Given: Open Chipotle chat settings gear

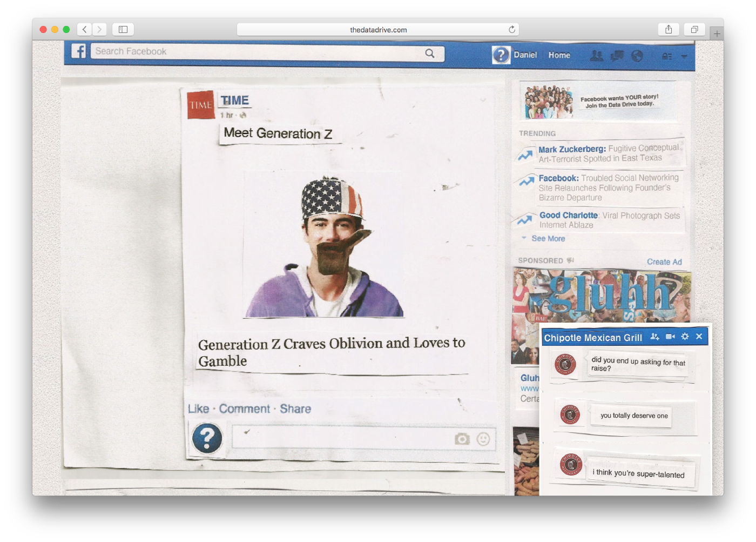Looking at the screenshot, I should coord(685,336).
